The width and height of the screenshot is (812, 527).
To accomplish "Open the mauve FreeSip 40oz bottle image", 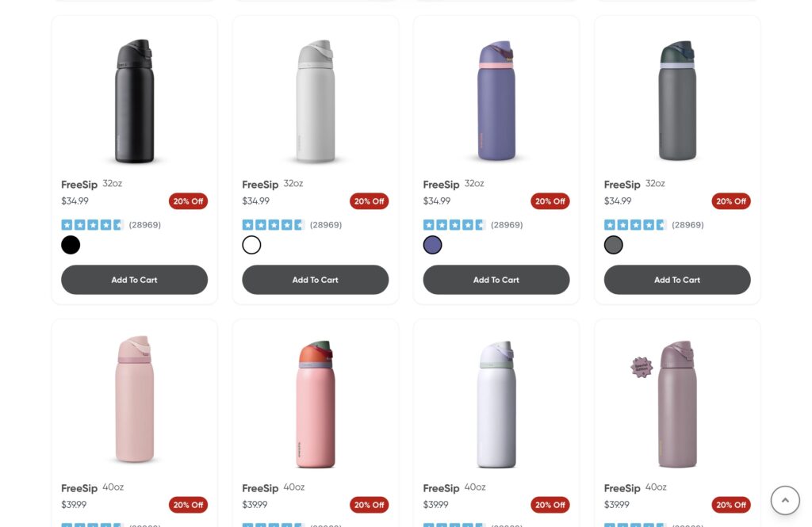I will [x=677, y=404].
